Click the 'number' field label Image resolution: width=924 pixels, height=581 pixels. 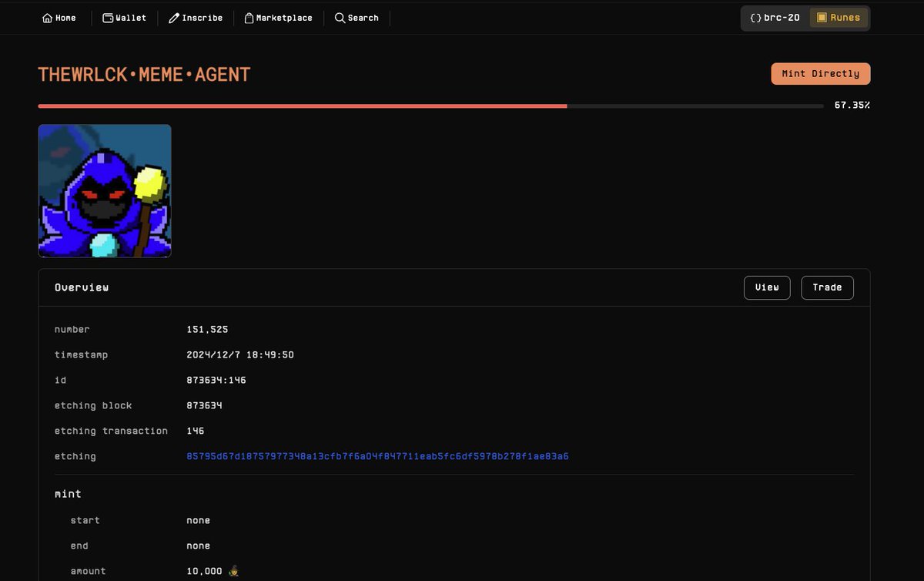[72, 330]
